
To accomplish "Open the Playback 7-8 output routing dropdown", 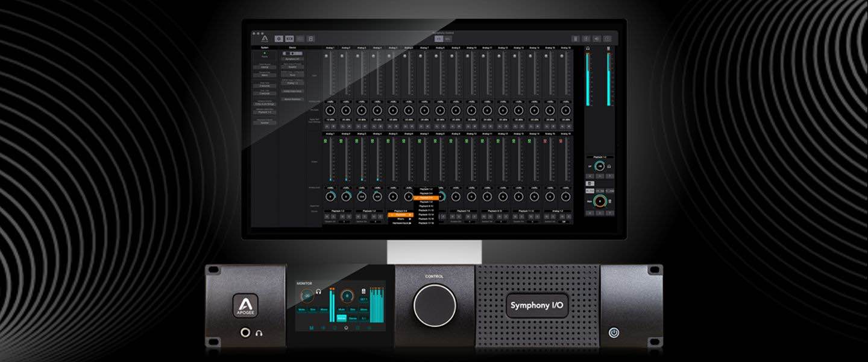I will 464,211.
